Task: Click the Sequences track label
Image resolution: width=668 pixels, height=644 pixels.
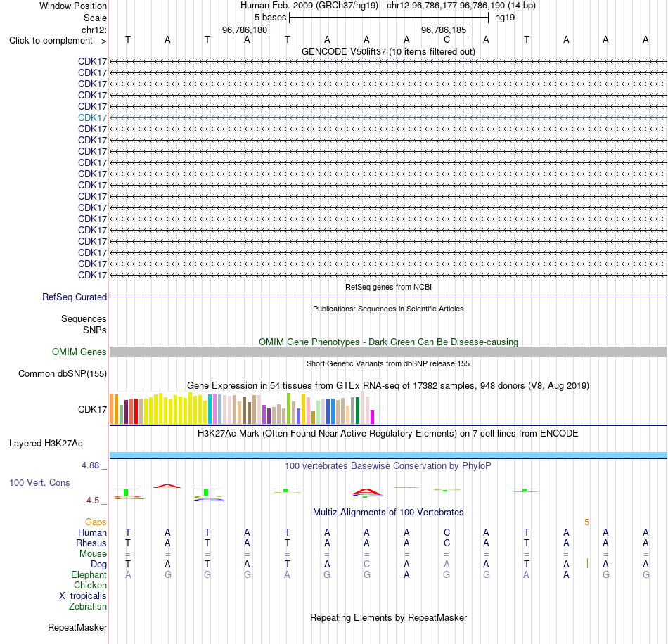Action: (84, 318)
